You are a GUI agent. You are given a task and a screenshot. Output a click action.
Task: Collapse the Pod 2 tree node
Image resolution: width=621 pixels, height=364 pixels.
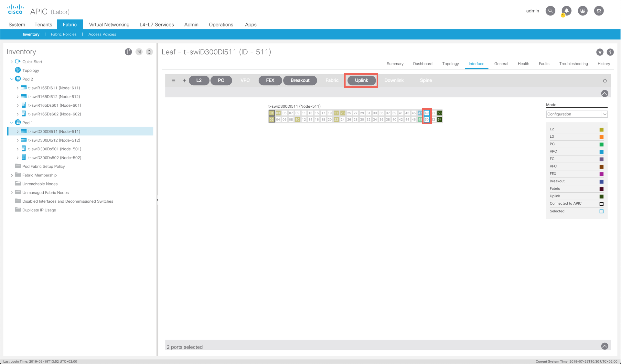(x=12, y=79)
